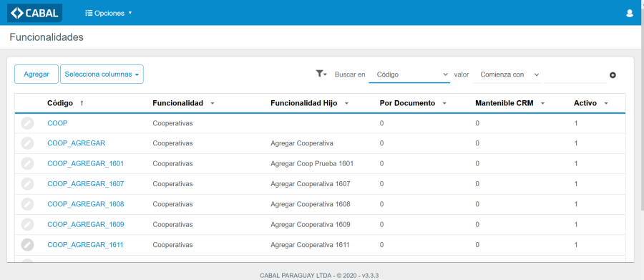The height and width of the screenshot is (280, 644).
Task: Edit the COOP row pencil icon
Action: (27, 123)
